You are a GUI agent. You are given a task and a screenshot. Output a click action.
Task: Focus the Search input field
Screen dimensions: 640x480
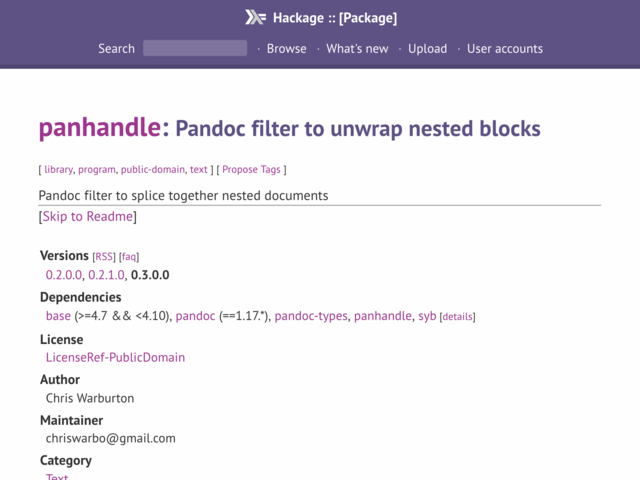coord(195,48)
